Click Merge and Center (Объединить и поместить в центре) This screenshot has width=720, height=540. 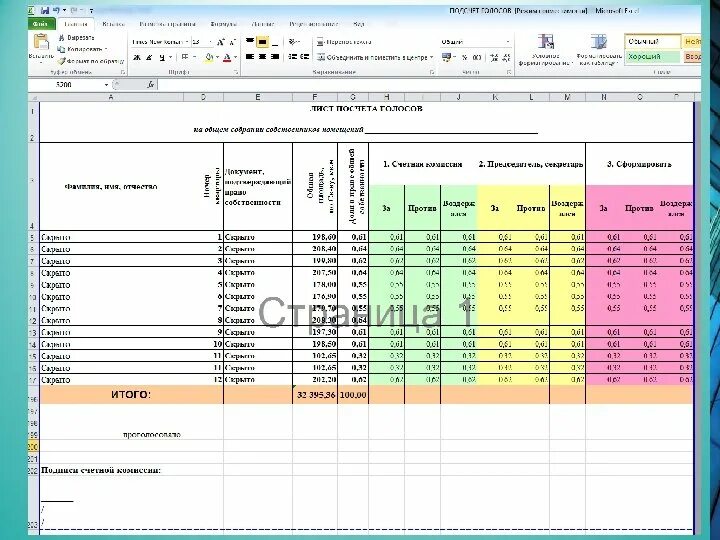click(x=372, y=57)
